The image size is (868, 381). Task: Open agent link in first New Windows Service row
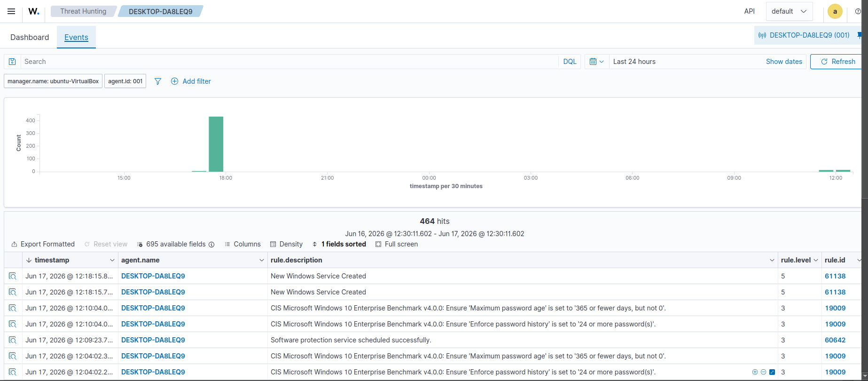pyautogui.click(x=153, y=276)
